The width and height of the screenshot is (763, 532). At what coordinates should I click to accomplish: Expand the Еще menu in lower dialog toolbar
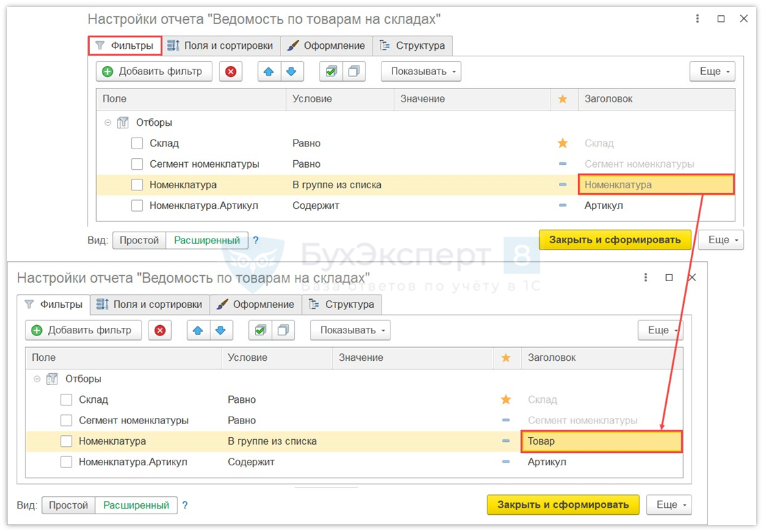tap(663, 331)
